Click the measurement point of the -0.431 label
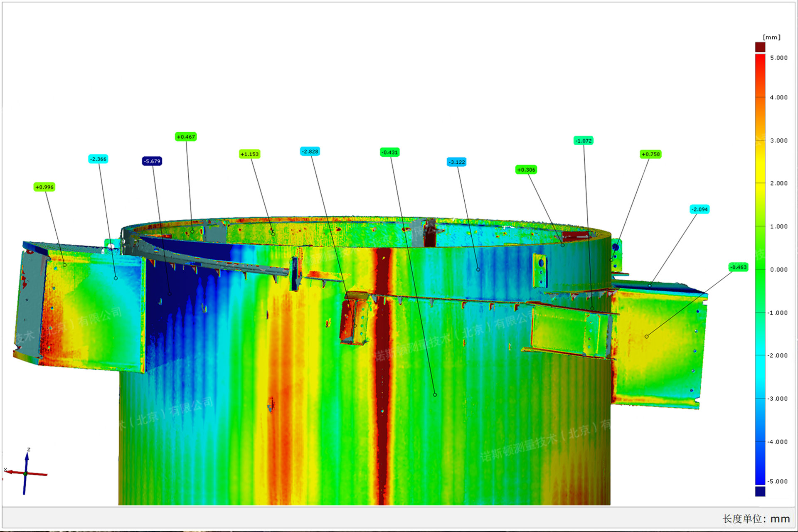 [435, 395]
